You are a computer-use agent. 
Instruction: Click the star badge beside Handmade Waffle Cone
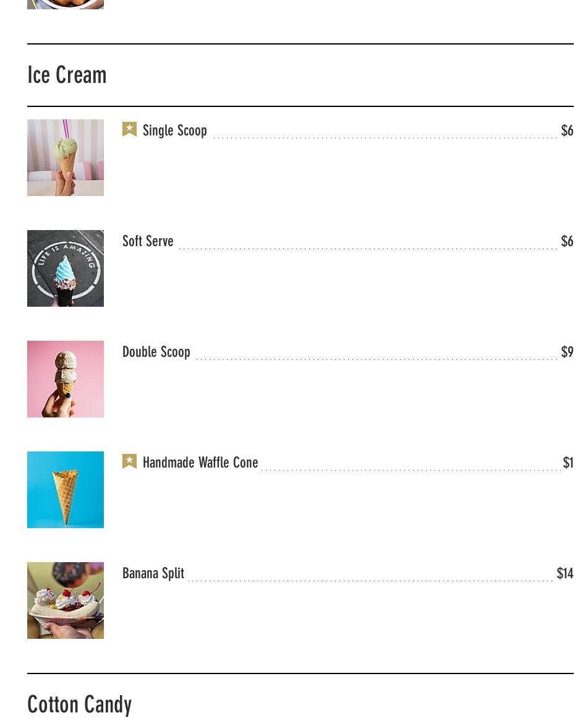(129, 461)
